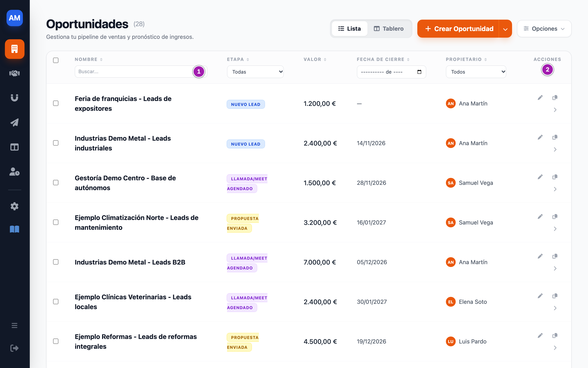Open the Propietario Todos filter dropdown

476,72
